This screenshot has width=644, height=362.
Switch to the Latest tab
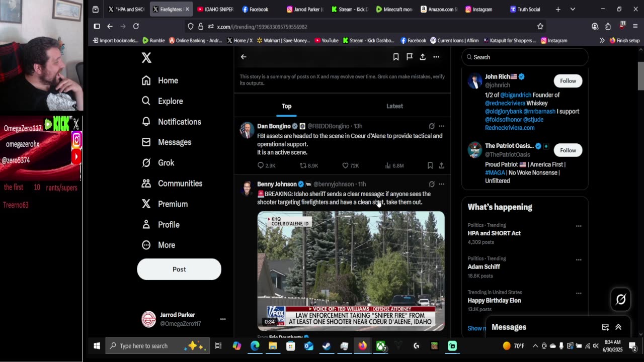pyautogui.click(x=394, y=106)
